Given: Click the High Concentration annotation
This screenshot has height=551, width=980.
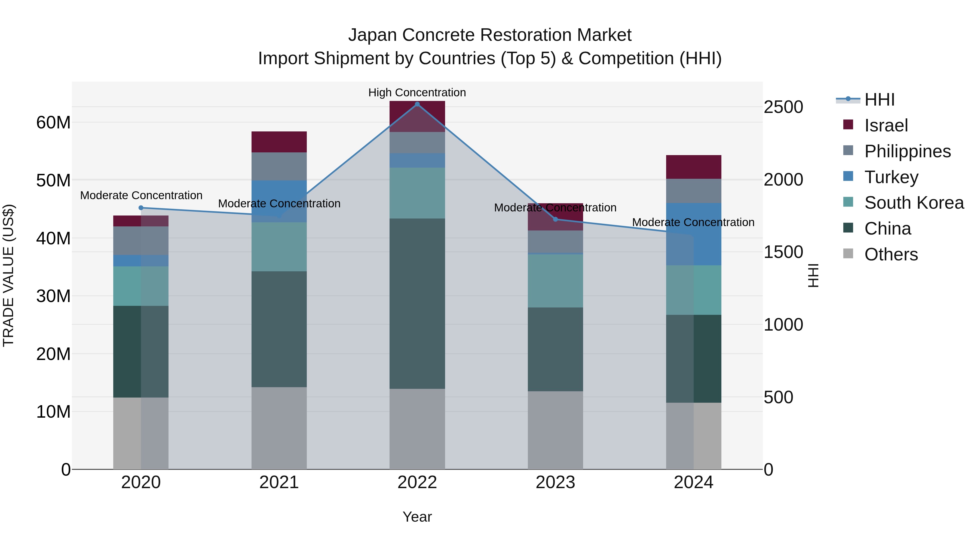Looking at the screenshot, I should [417, 93].
